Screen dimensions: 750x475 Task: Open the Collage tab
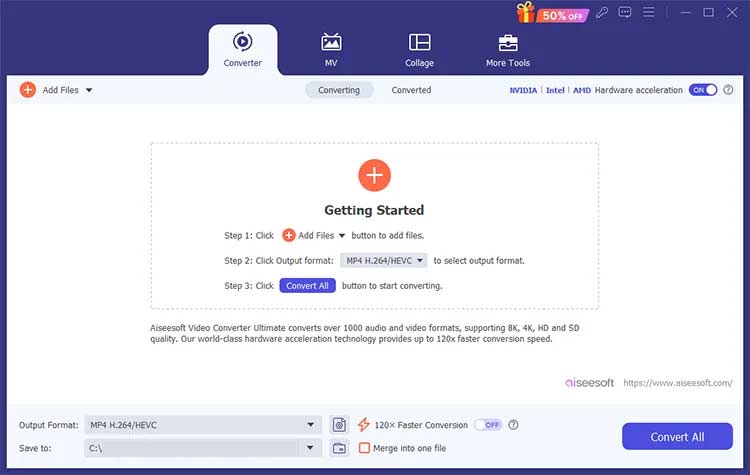[x=419, y=50]
